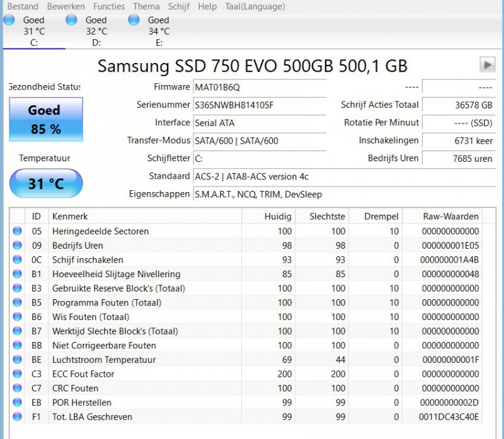504x439 pixels.
Task: Click the Schijfletter field C:
Action: point(260,159)
